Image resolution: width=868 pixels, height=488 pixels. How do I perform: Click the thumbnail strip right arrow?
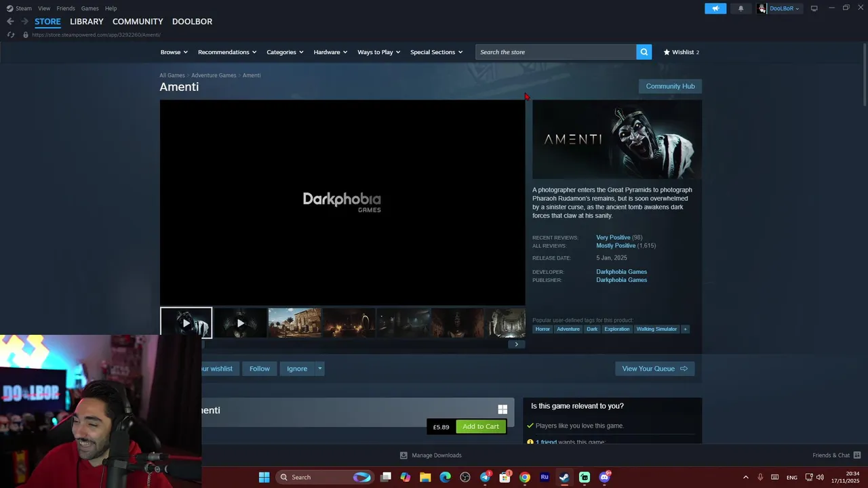pyautogui.click(x=516, y=344)
